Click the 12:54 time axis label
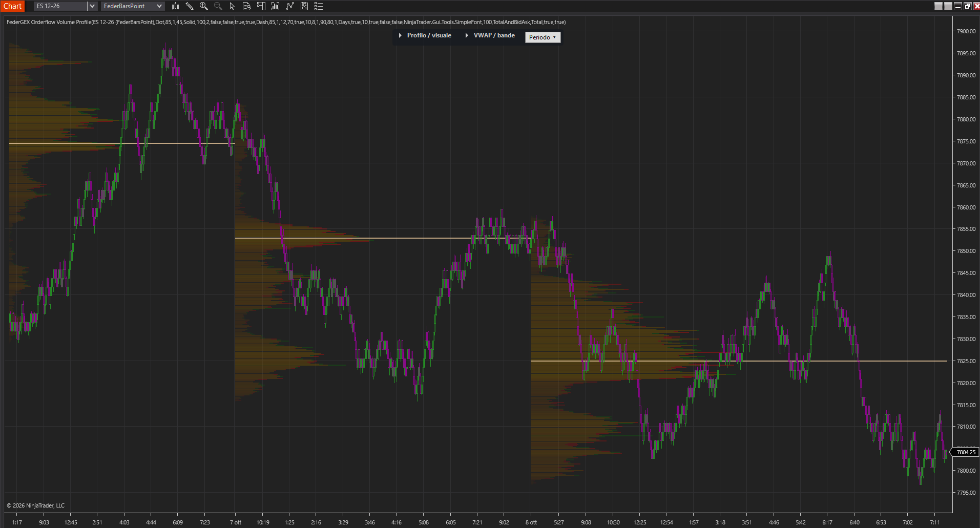Image resolution: width=980 pixels, height=528 pixels. [x=666, y=522]
